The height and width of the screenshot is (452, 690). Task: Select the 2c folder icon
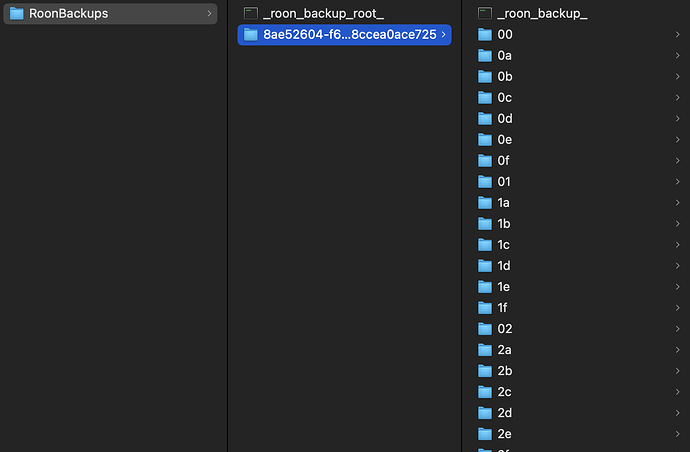pyautogui.click(x=485, y=392)
